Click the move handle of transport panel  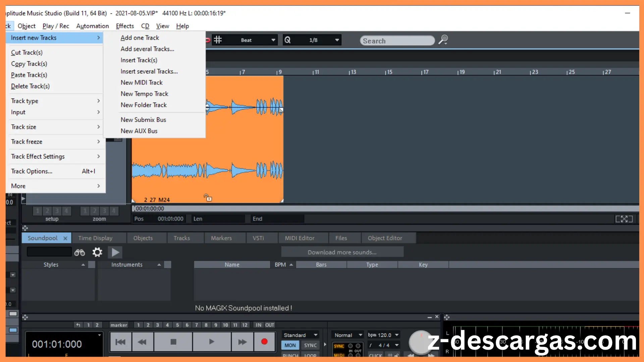[25, 317]
